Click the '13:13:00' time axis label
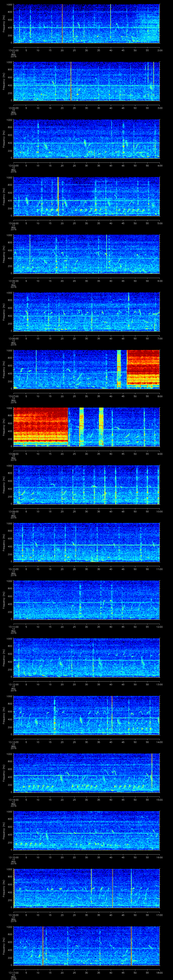 click(13, 742)
